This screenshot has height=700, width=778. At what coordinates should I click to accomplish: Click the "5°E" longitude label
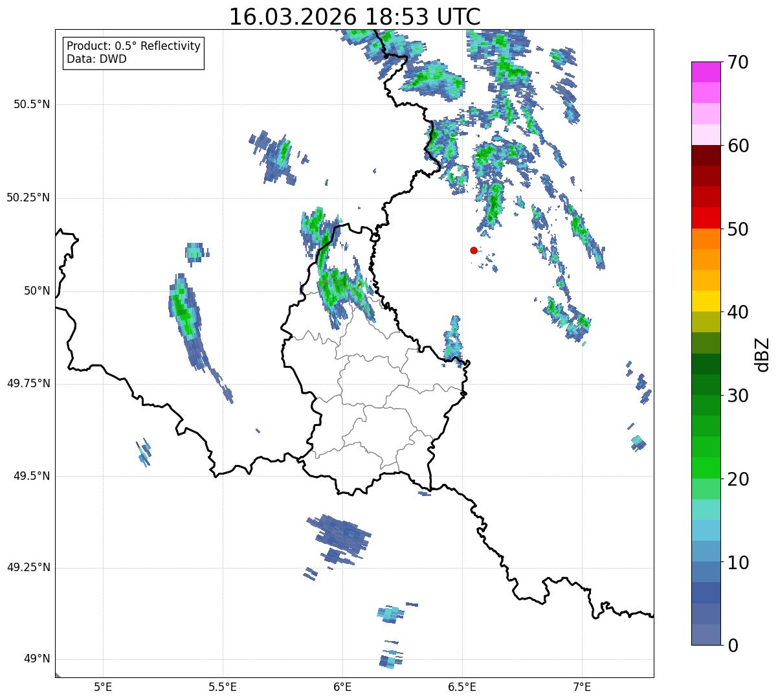click(x=103, y=686)
